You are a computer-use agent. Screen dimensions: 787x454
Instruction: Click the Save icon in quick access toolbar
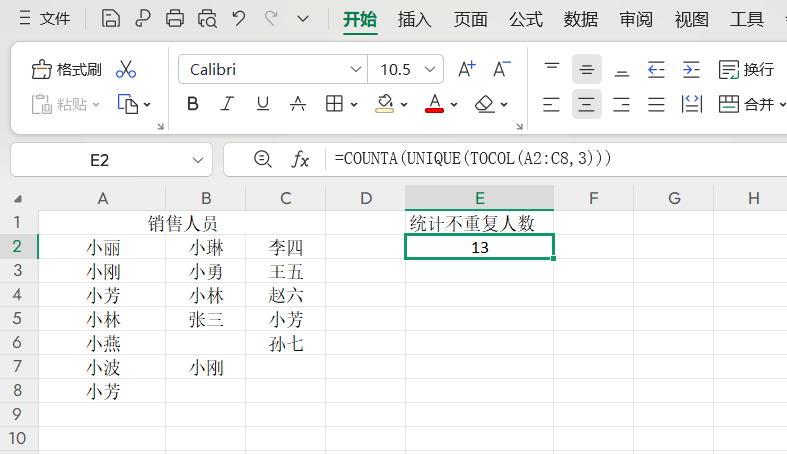(111, 19)
